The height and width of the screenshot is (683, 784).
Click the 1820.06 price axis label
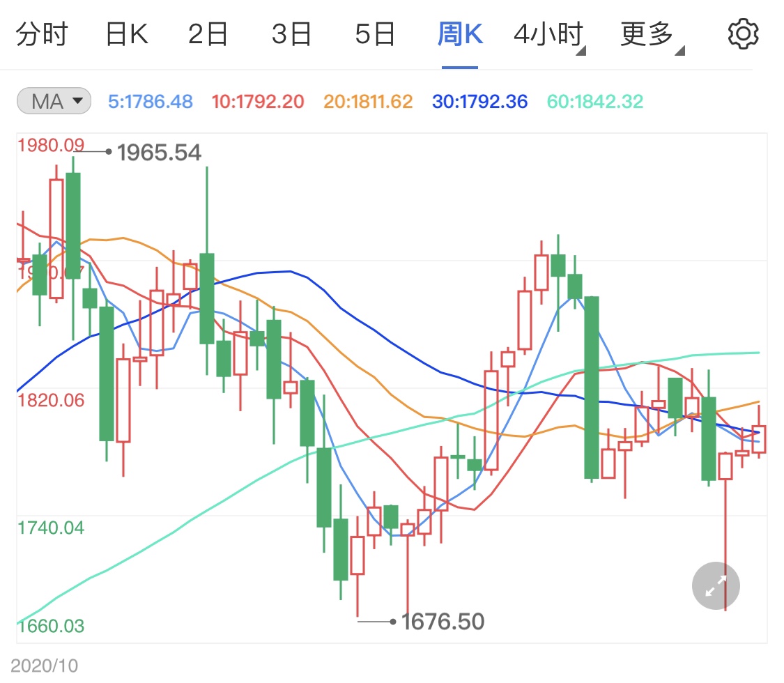click(x=52, y=401)
